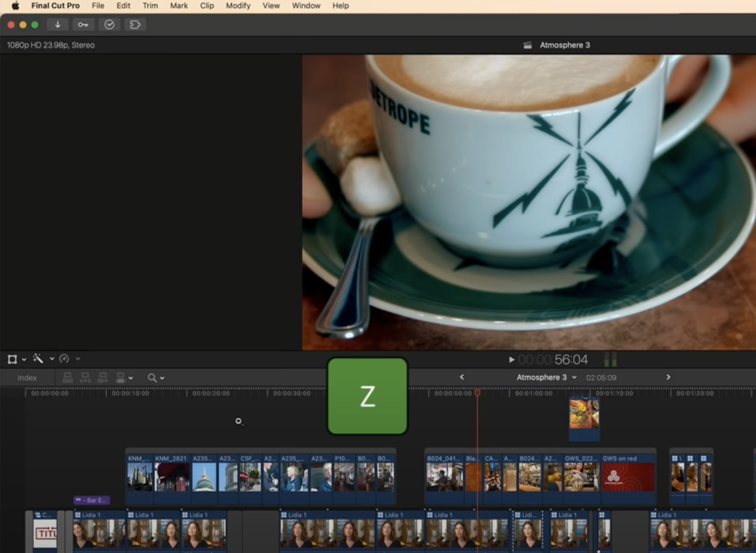Open the Atmosphere 3 project dropdown
Viewport: 756px width, 553px height.
(547, 377)
